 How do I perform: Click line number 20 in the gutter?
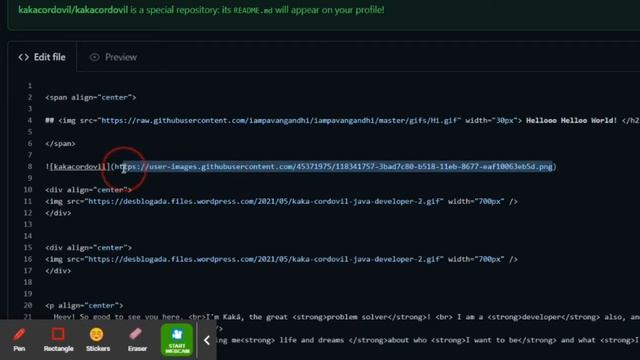[28, 305]
